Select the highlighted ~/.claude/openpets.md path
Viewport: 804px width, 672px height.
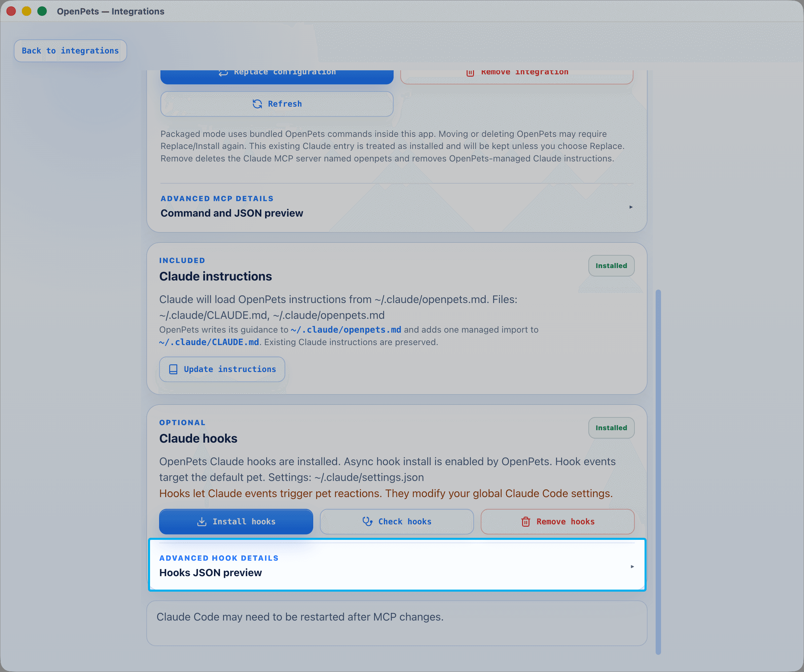point(346,330)
